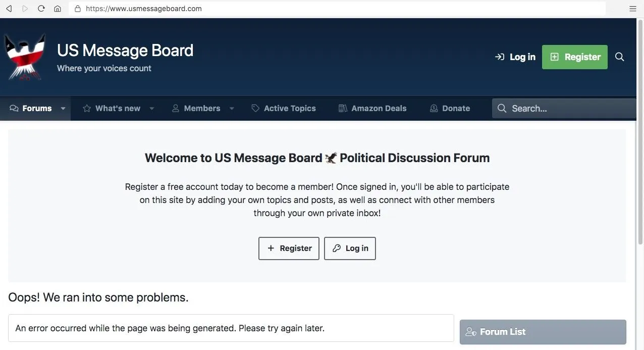
Task: Go to the Donate nav item
Action: (450, 109)
